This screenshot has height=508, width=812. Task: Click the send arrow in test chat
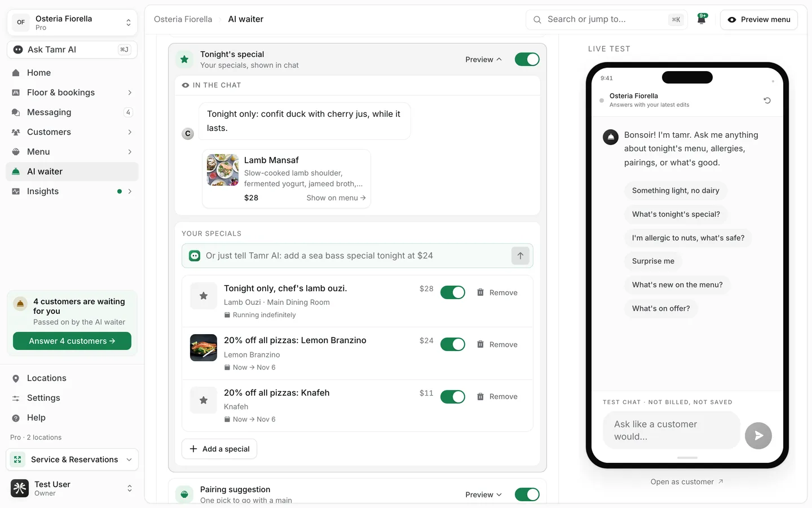(758, 436)
